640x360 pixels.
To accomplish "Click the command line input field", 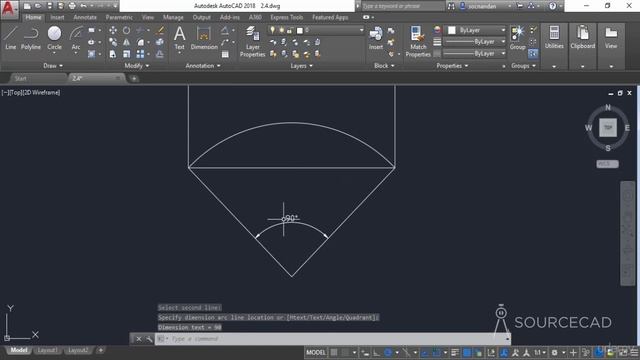I will click(x=333, y=339).
